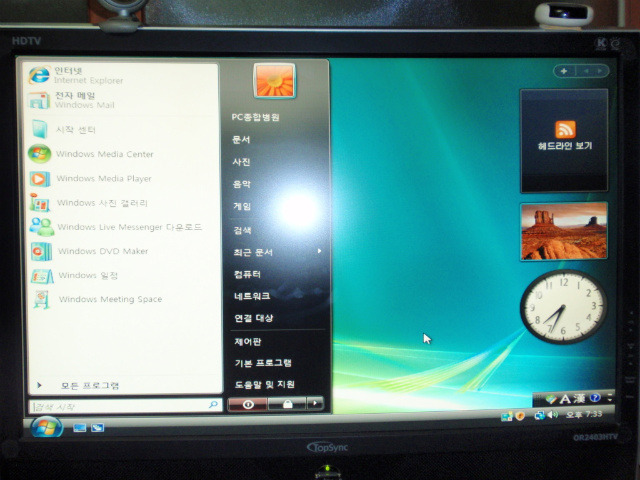The image size is (640, 480).
Task: Open 네트워크 Network menu item
Action: [252, 296]
